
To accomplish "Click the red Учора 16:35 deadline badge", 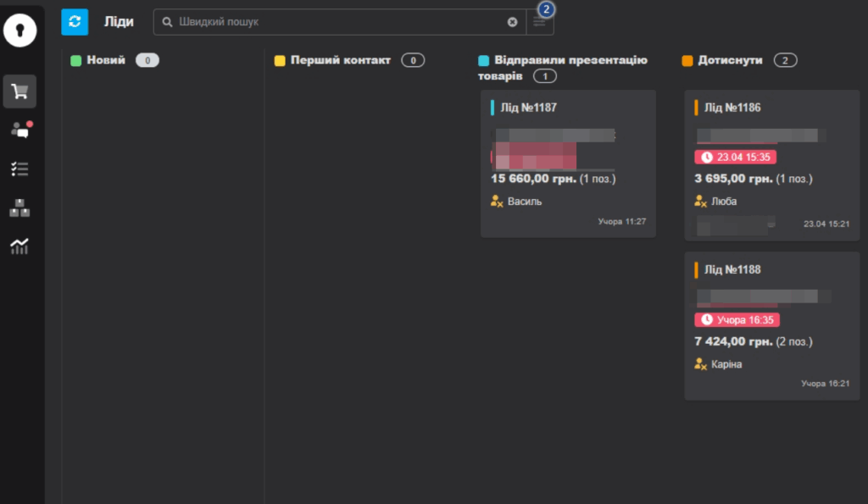I will click(x=737, y=319).
